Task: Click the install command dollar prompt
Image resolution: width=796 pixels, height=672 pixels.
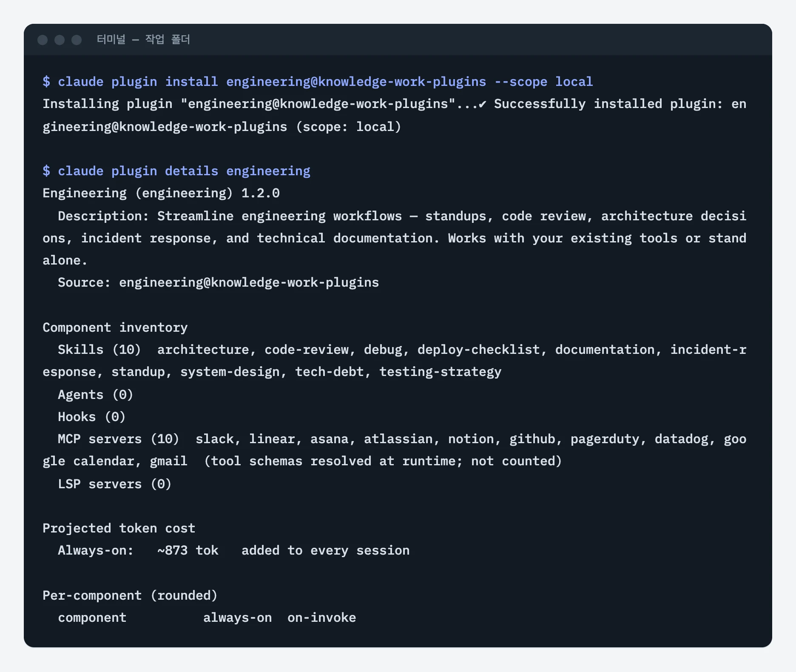Action: click(46, 82)
